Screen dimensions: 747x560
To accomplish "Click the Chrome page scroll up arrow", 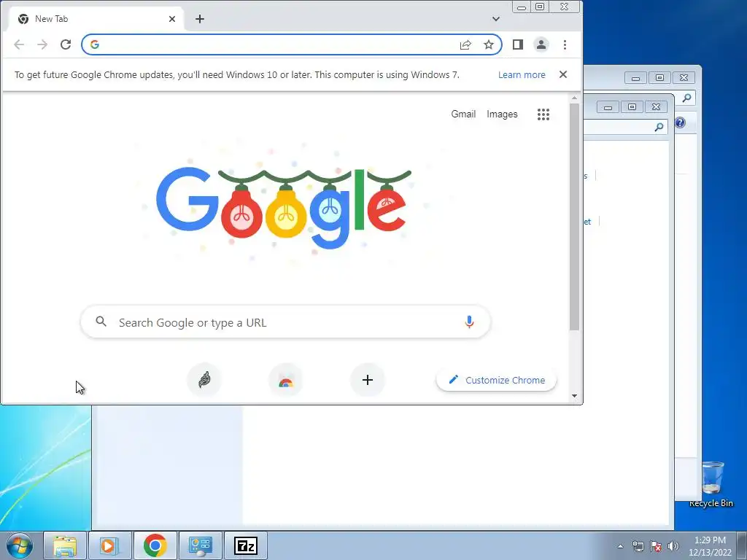I will pyautogui.click(x=575, y=98).
